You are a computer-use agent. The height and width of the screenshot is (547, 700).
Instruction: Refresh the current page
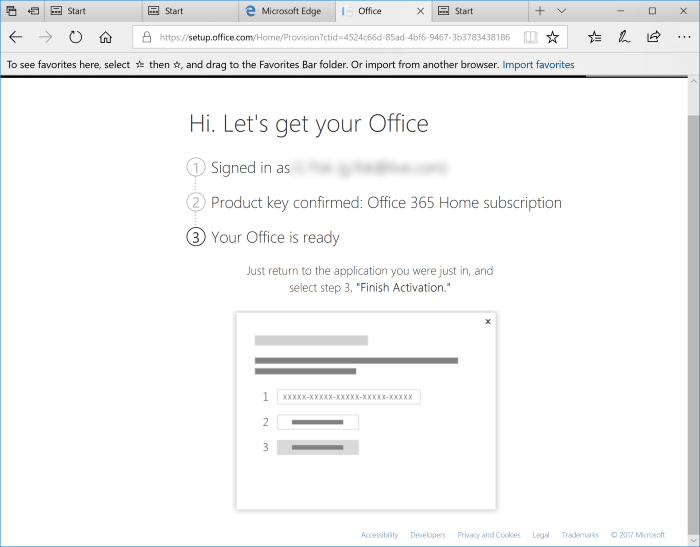tap(75, 37)
